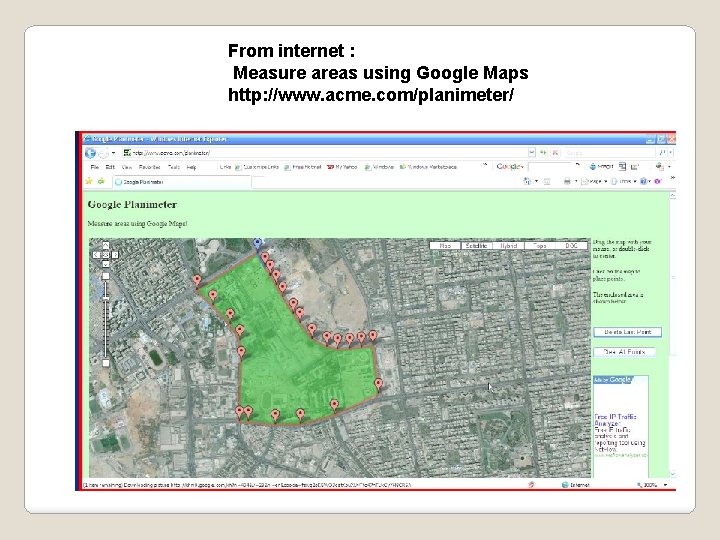Switch to Hybrid view type
This screenshot has height=540, width=720.
pyautogui.click(x=508, y=246)
